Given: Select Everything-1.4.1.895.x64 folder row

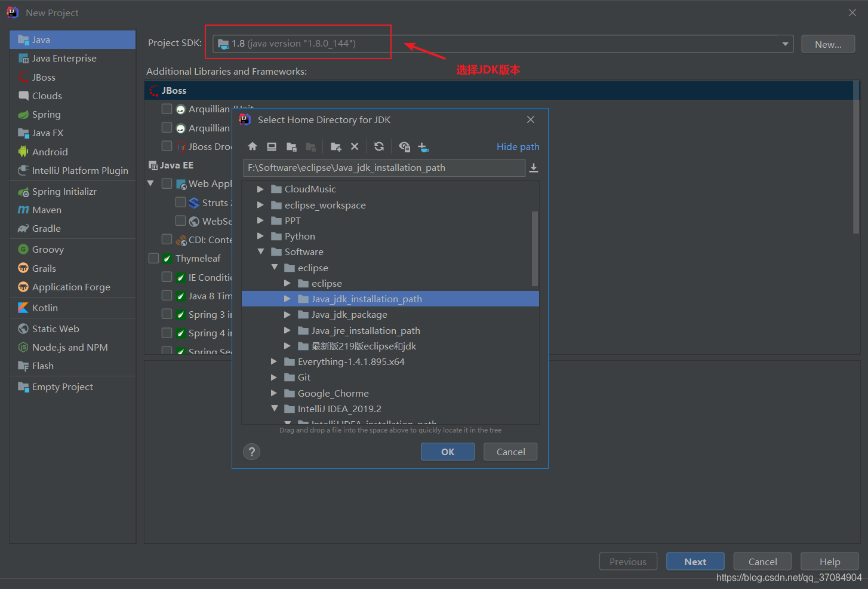Looking at the screenshot, I should click(x=390, y=361).
